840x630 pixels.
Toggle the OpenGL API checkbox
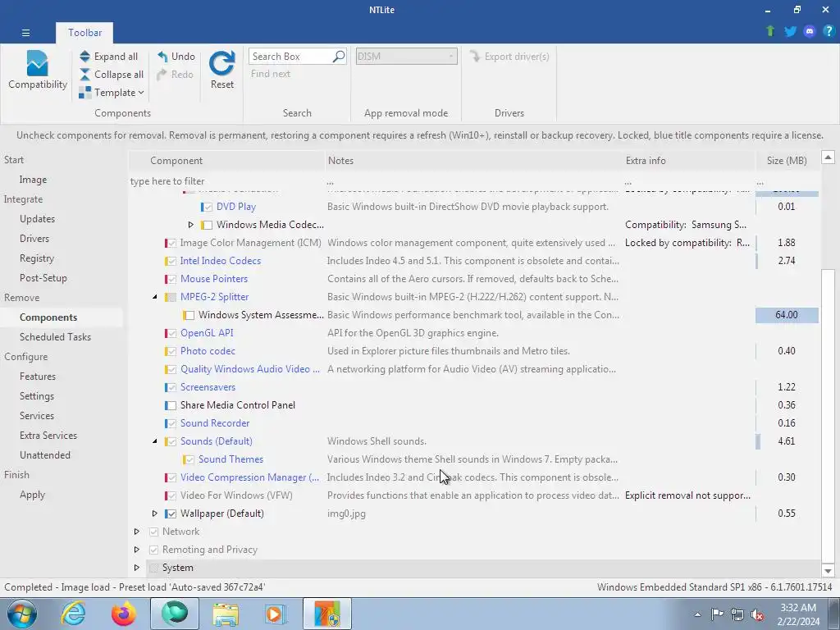pos(171,333)
